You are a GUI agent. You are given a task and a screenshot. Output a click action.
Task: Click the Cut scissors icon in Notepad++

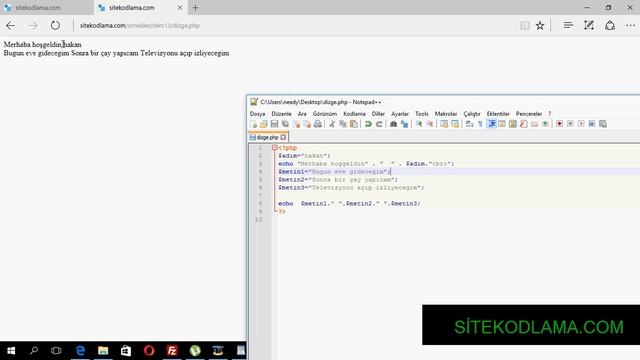coord(332,124)
